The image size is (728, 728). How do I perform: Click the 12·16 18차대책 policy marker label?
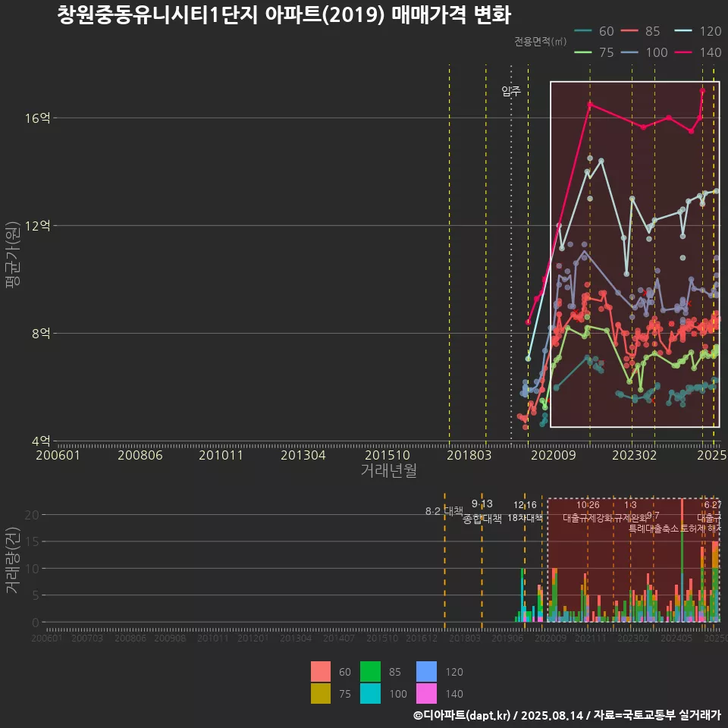tap(525, 511)
